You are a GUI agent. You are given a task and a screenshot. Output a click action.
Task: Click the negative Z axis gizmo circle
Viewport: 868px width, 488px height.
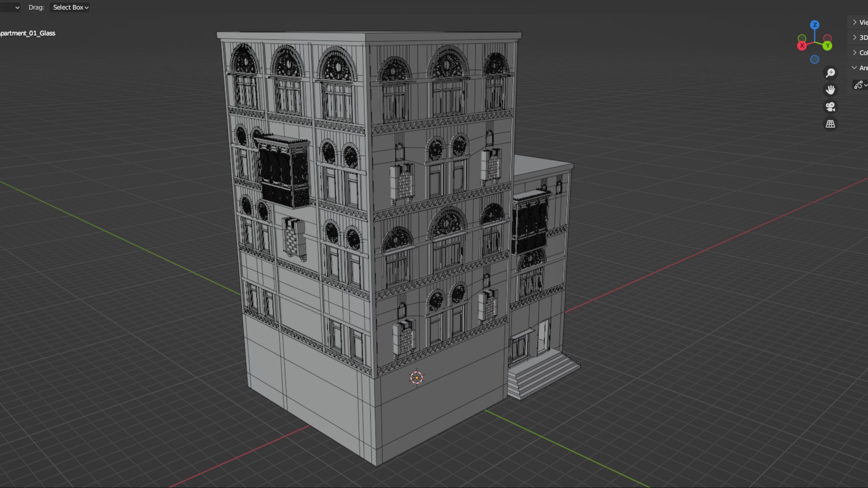815,59
